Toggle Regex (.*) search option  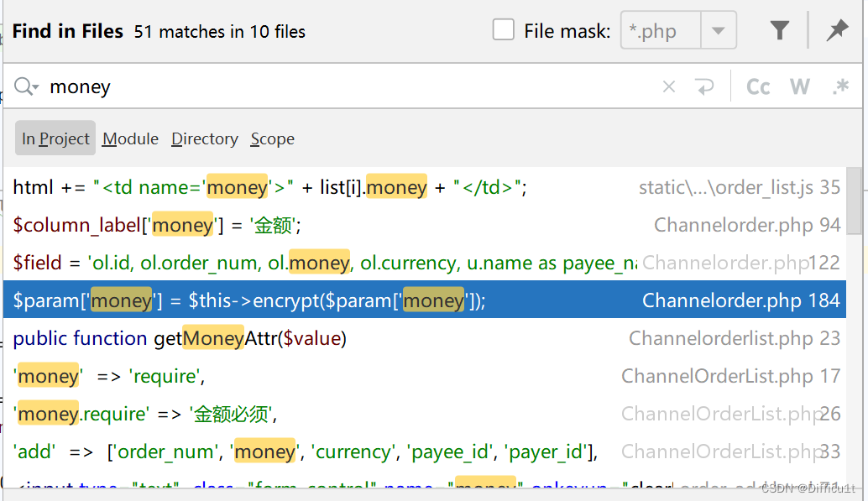pyautogui.click(x=841, y=86)
